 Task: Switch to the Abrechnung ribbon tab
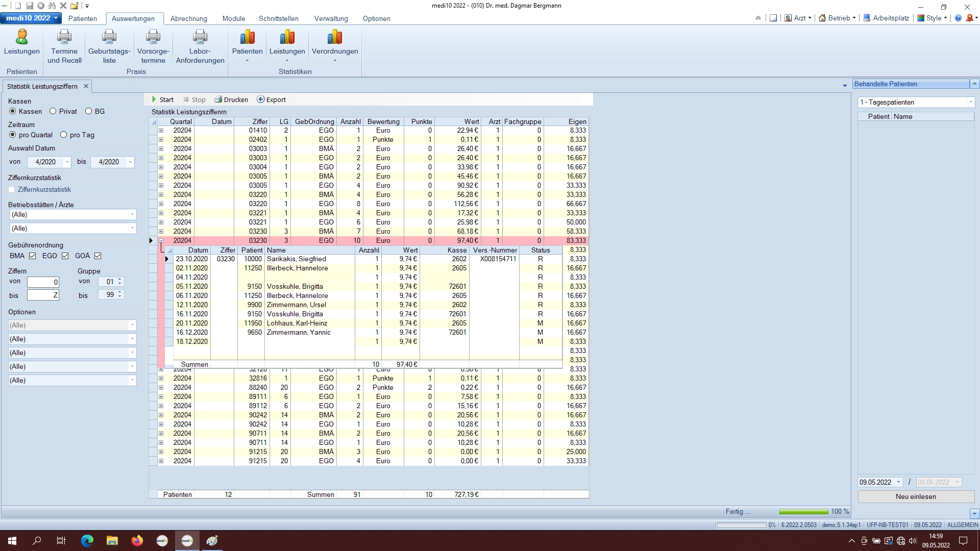coord(189,18)
